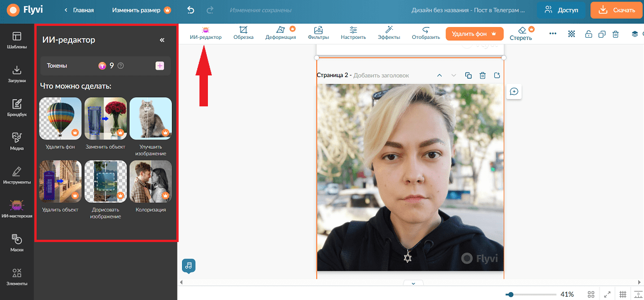Viewport: 644px width, 300px height.
Task: Toggle the grid view icon near zoom
Action: pyautogui.click(x=592, y=294)
